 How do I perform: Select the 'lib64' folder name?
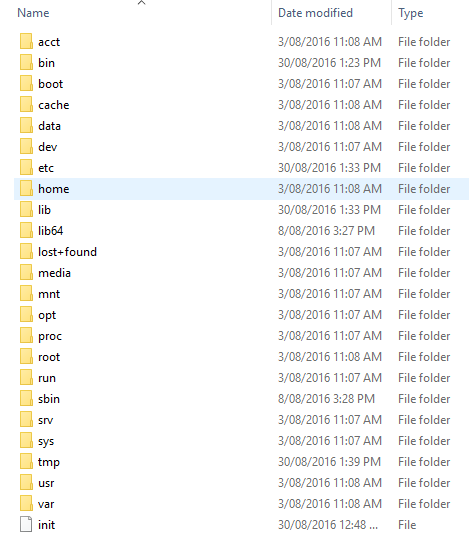(50, 231)
